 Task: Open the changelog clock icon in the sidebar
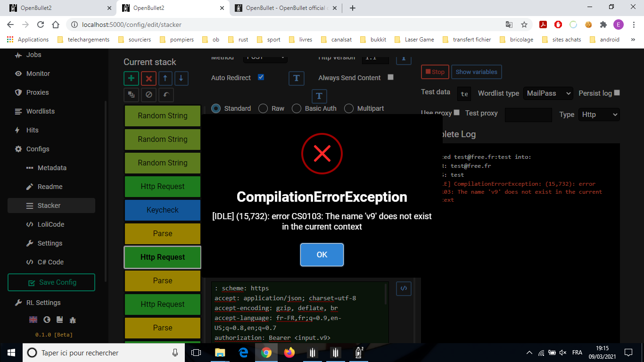click(47, 320)
